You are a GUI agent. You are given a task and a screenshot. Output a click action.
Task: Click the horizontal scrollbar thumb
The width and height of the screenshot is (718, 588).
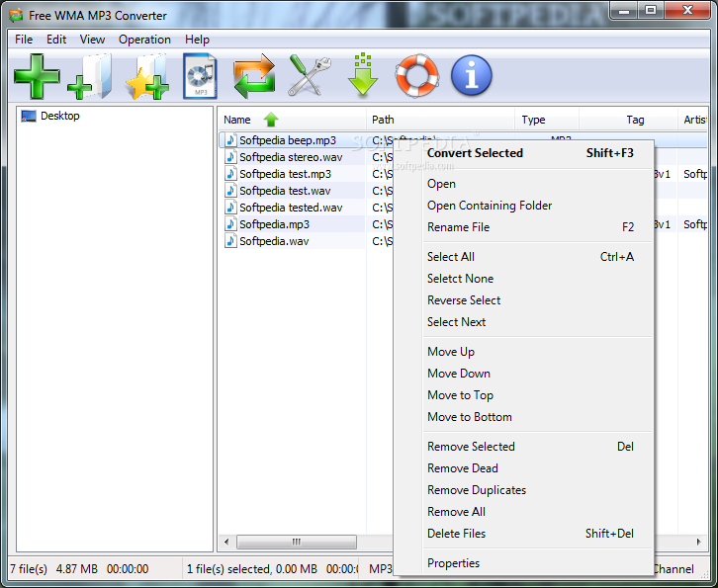297,543
